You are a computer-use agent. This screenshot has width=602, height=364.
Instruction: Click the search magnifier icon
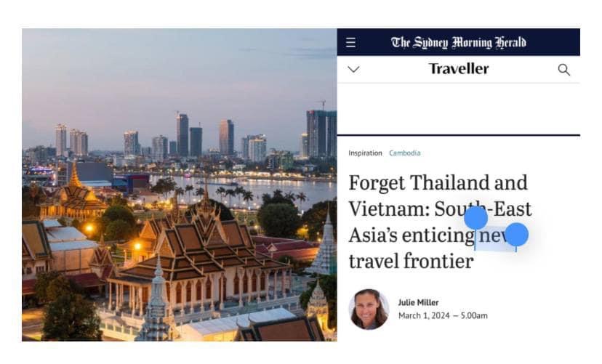[x=563, y=70]
